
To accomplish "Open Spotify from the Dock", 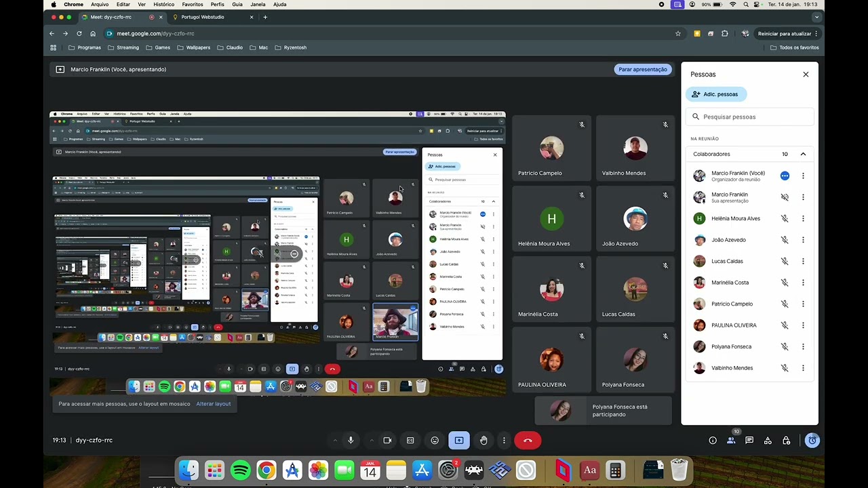I will [x=241, y=470].
